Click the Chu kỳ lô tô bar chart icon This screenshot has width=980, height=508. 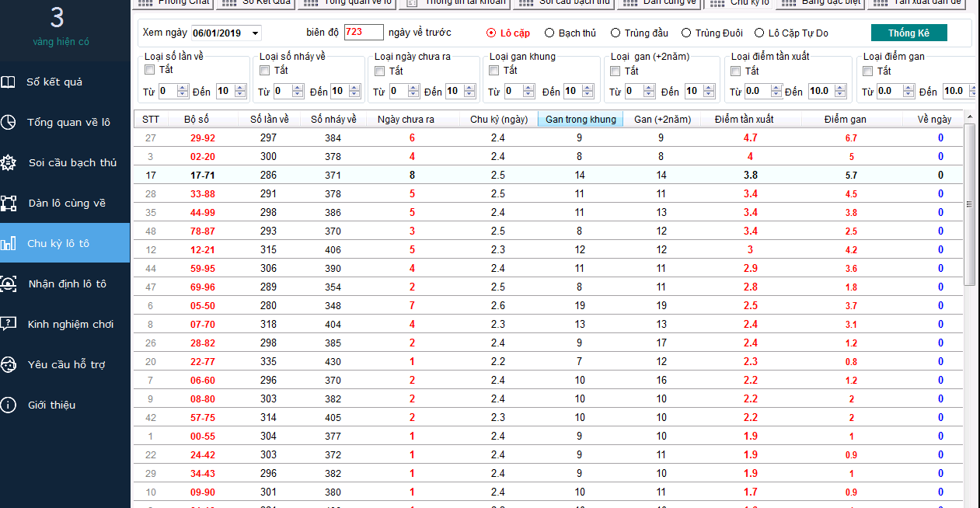[9, 244]
